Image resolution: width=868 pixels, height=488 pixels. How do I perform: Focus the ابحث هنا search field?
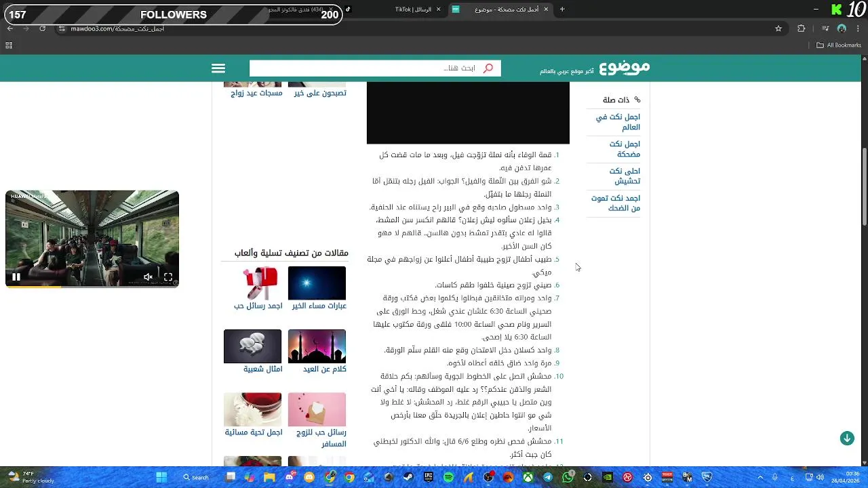375,68
